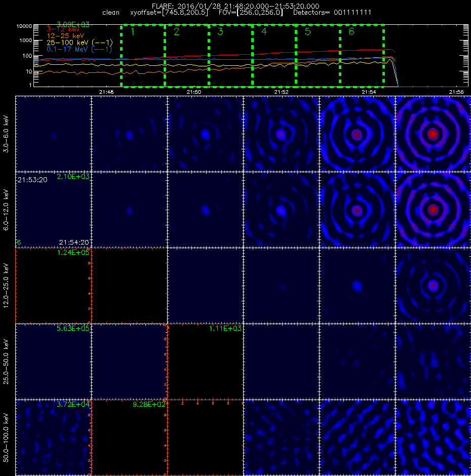Click the "21:56" time axis label
Image resolution: width=471 pixels, height=476 pixels.
456,92
